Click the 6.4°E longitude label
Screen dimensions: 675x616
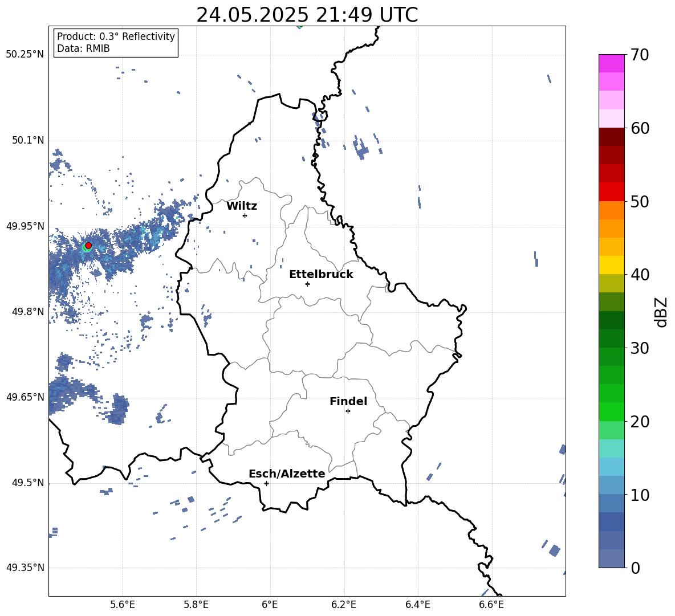click(x=417, y=605)
